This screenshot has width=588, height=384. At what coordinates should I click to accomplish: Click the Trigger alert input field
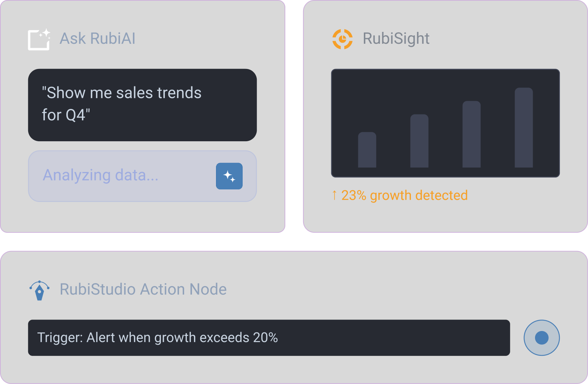[269, 338]
